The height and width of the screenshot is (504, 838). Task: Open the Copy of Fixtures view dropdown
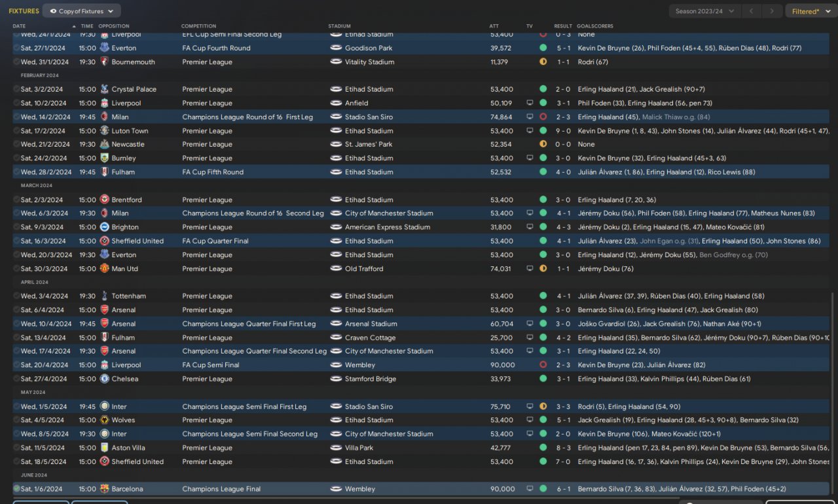point(82,11)
